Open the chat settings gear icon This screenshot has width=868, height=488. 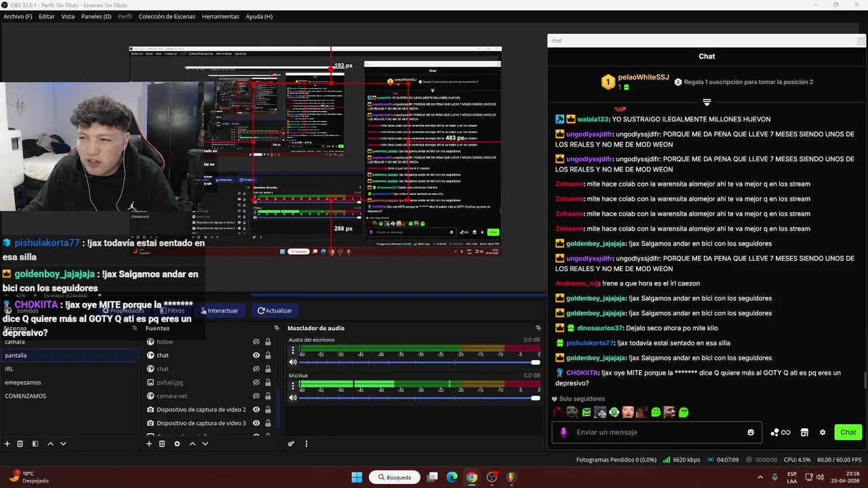click(x=823, y=432)
